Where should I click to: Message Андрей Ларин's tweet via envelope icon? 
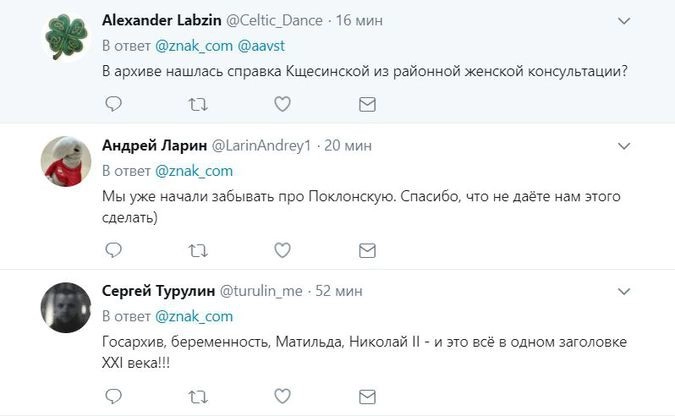tap(367, 249)
